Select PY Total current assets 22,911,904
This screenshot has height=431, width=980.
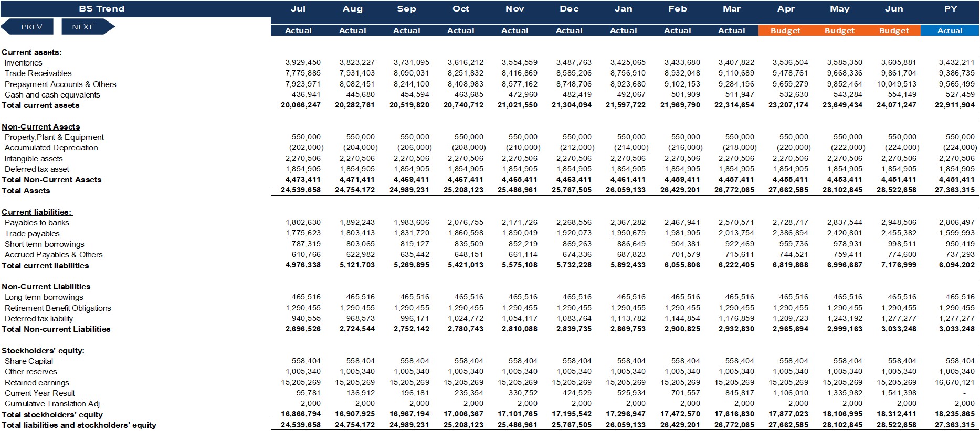[x=955, y=105]
